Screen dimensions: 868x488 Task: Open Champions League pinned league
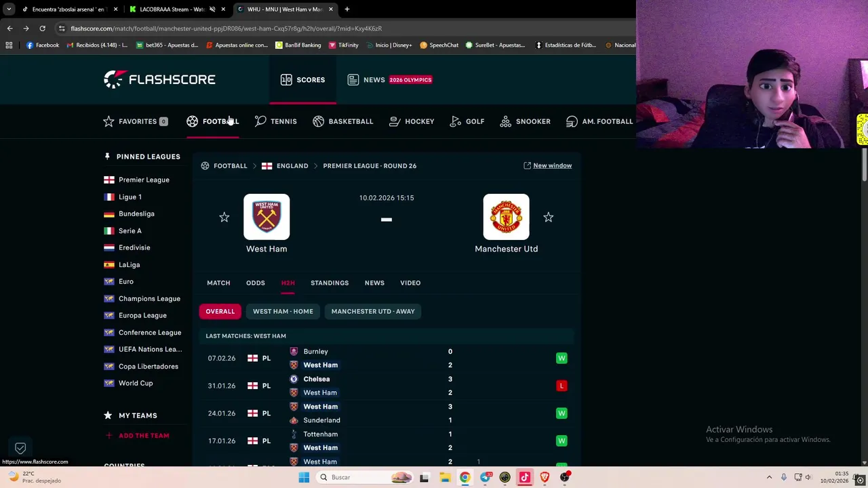149,298
